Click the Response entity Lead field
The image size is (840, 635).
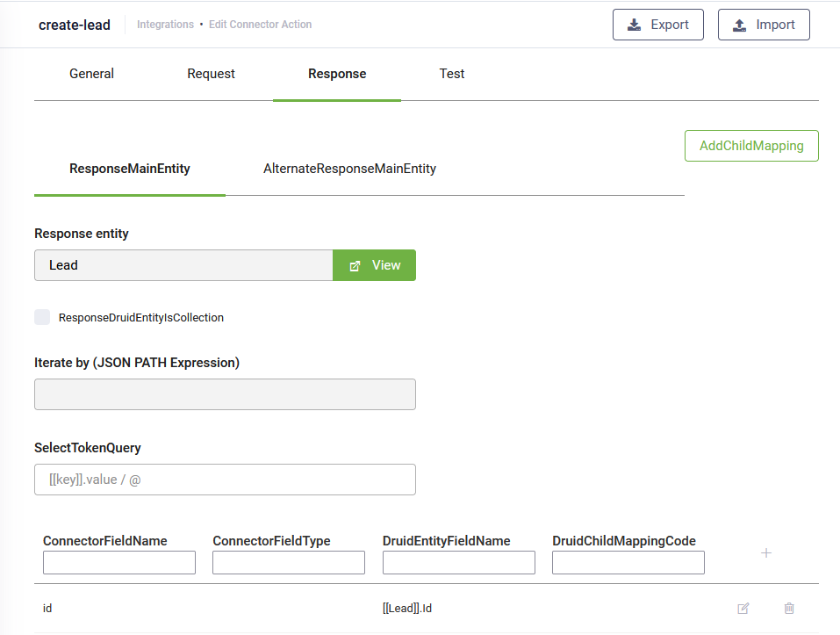tap(183, 265)
